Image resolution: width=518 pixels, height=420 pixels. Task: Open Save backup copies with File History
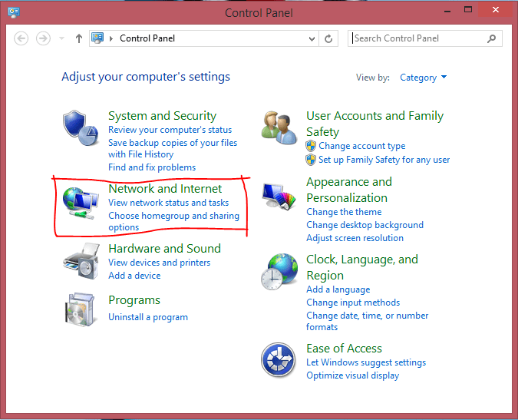173,148
